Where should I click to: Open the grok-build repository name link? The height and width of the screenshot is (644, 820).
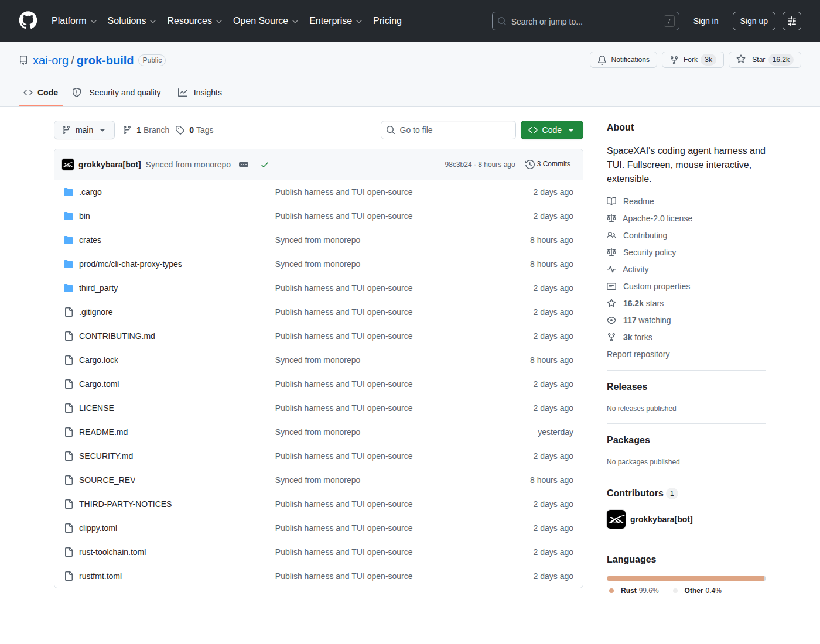pyautogui.click(x=105, y=60)
